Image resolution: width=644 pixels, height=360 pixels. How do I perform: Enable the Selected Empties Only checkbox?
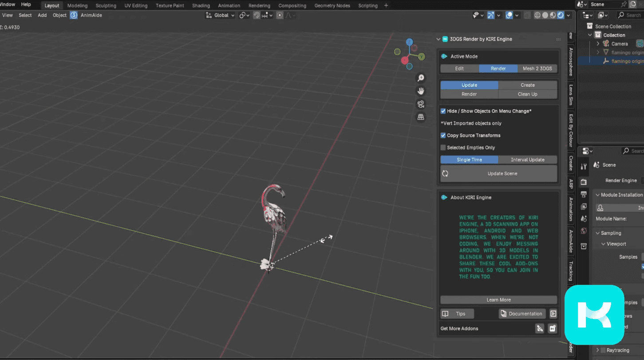(443, 148)
